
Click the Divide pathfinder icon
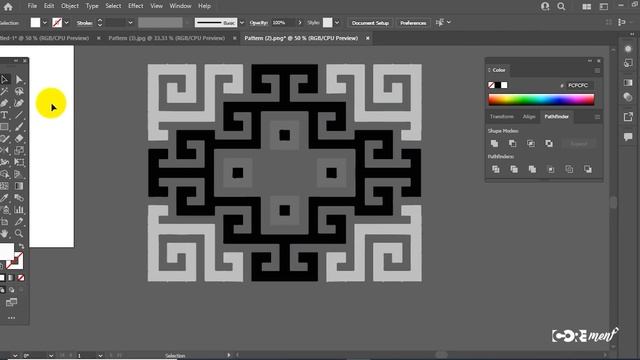point(496,169)
